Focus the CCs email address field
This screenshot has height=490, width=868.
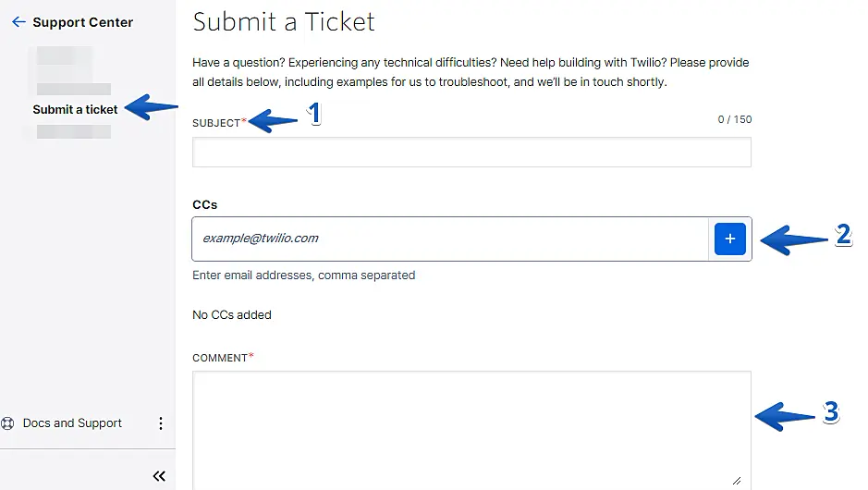(x=450, y=239)
